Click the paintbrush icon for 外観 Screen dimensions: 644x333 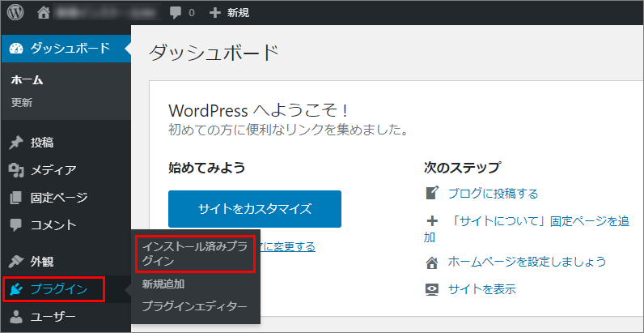point(15,262)
